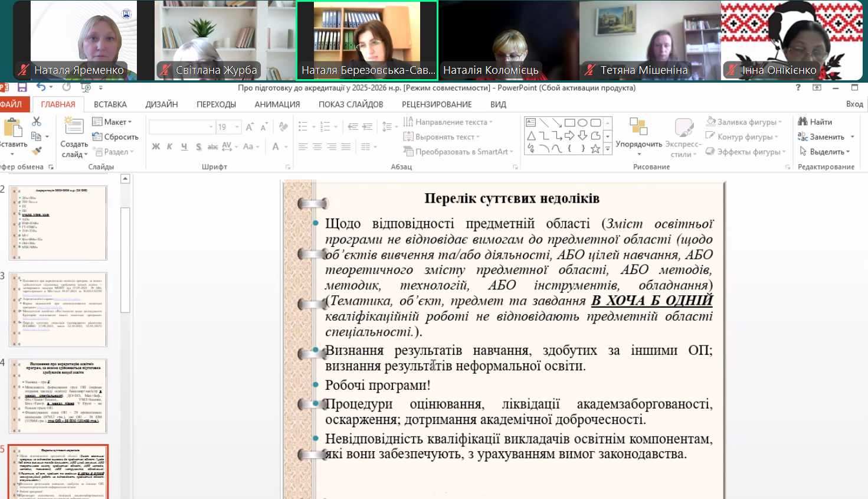Click the Контур фигуры icon

[x=710, y=136]
